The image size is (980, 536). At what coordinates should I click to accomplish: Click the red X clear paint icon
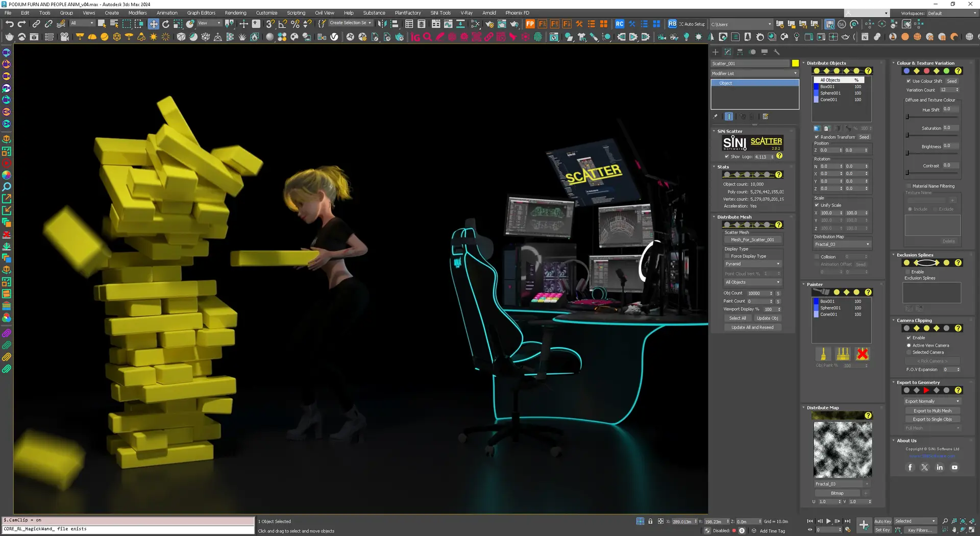pyautogui.click(x=863, y=354)
